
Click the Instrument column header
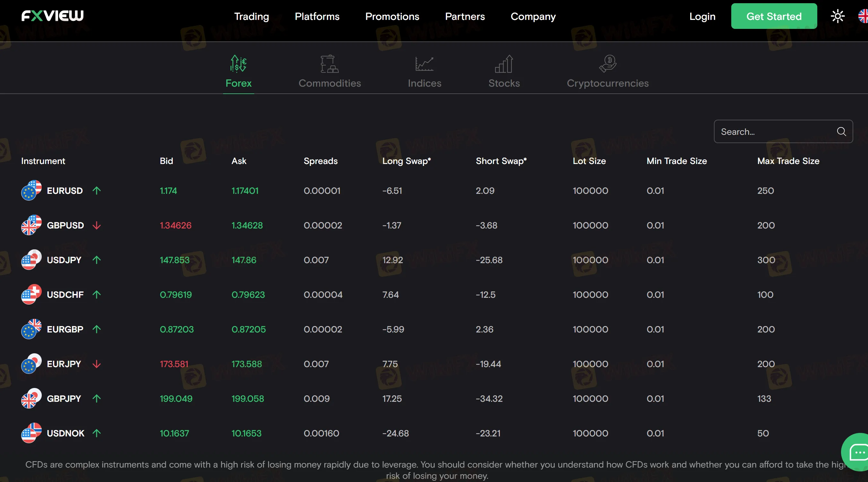(x=43, y=161)
